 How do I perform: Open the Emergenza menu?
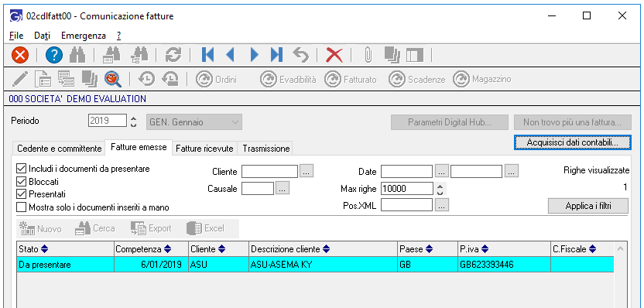[x=84, y=36]
